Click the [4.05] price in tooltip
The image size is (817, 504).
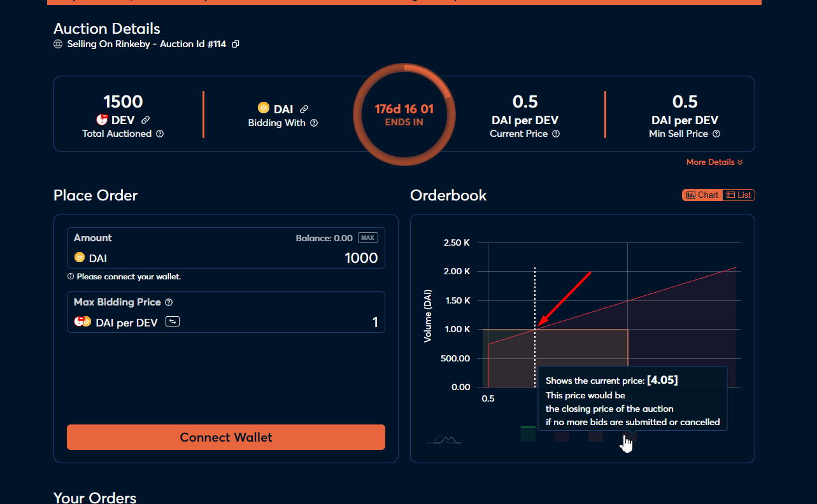(x=662, y=380)
